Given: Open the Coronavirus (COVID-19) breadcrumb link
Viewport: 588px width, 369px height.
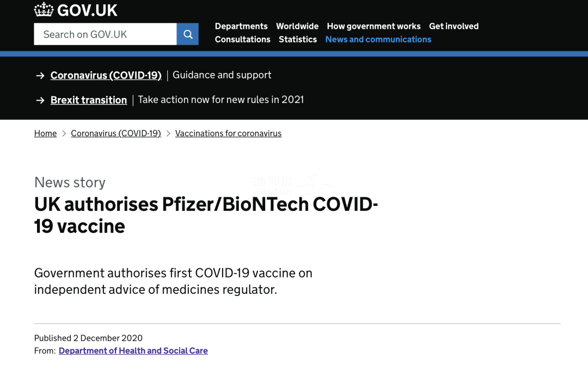Looking at the screenshot, I should pyautogui.click(x=116, y=134).
